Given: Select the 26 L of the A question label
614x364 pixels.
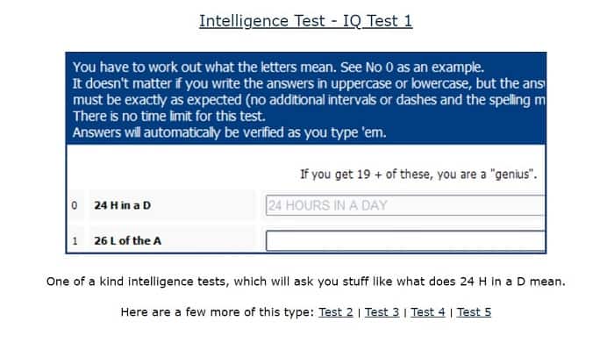Looking at the screenshot, I should [127, 240].
